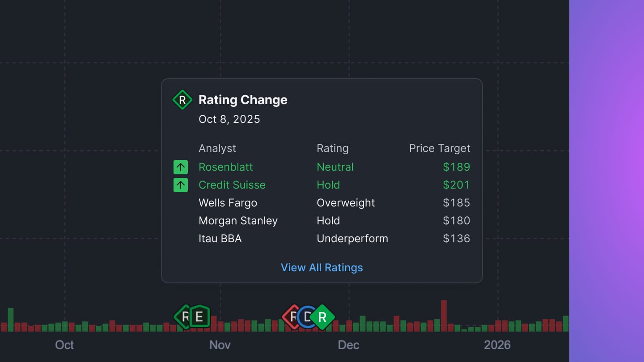
Task: Click the tall green volume bar at far left
Action: coord(11,320)
